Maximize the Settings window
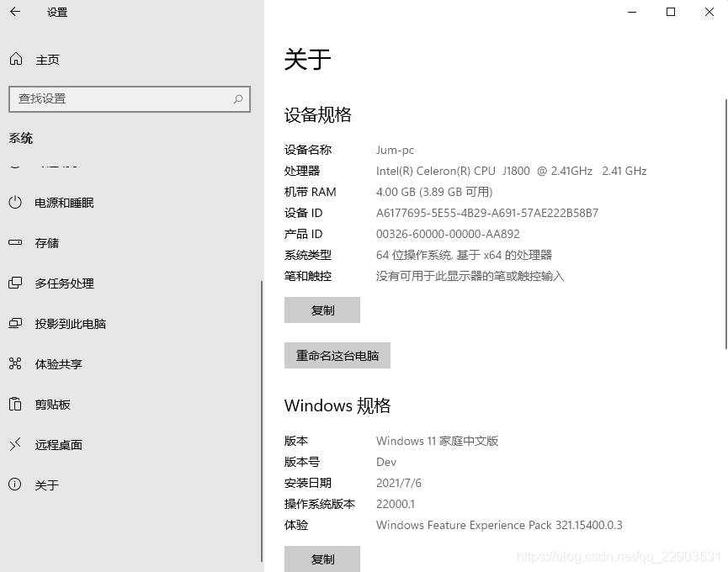The height and width of the screenshot is (572, 728). pos(671,12)
